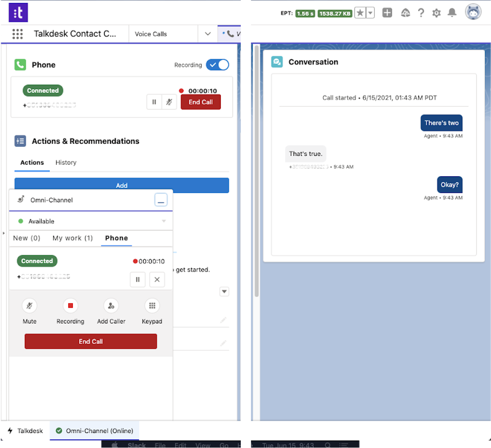Click the red Recording stop icon
491x448 pixels.
(x=71, y=306)
